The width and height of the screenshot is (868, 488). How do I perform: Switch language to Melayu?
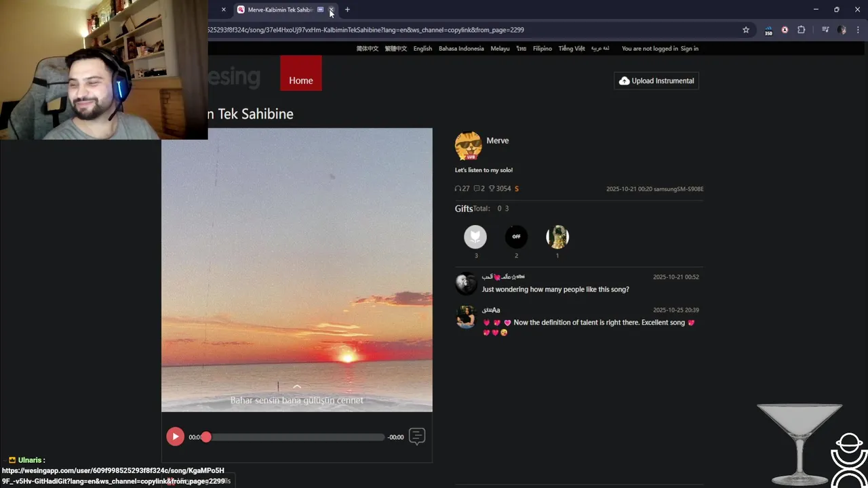click(x=500, y=49)
